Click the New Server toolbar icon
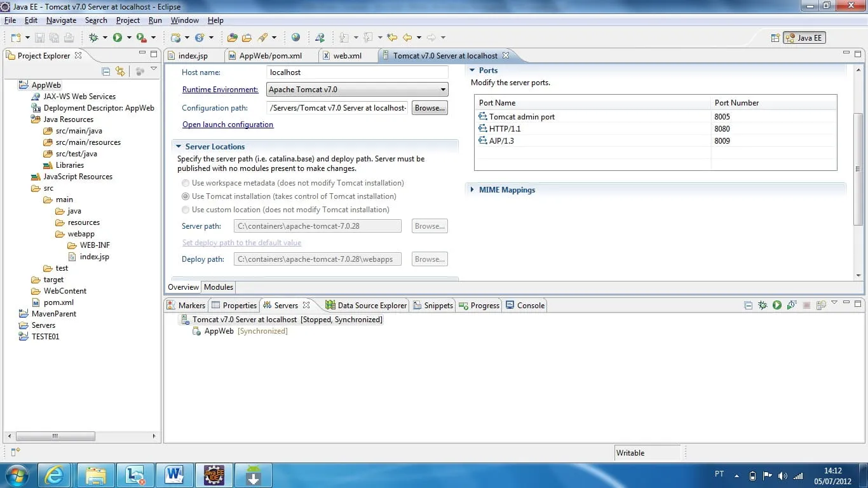Screen dimensions: 868x488 click(x=176, y=37)
